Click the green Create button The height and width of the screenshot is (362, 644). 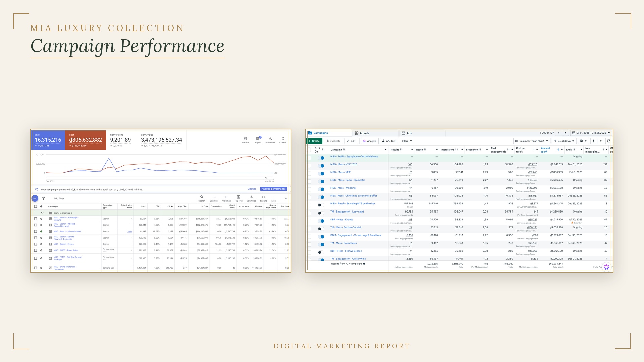pos(314,141)
